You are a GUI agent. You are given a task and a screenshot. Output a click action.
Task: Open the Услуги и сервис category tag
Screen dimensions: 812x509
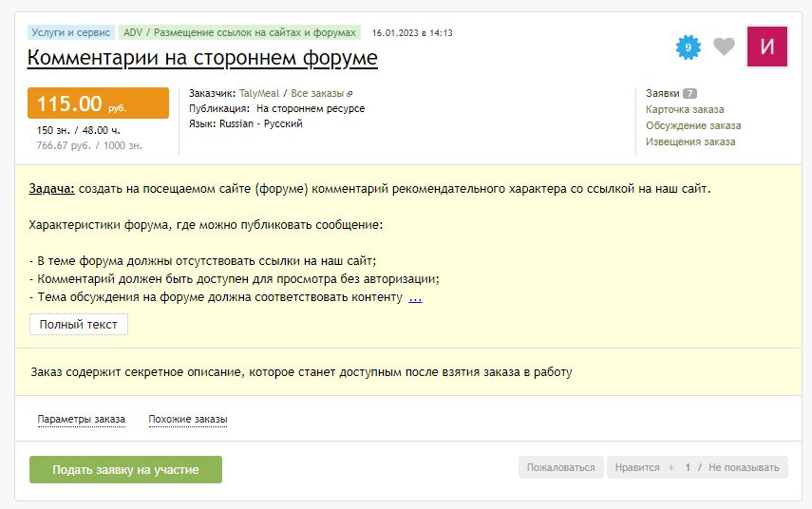71,32
